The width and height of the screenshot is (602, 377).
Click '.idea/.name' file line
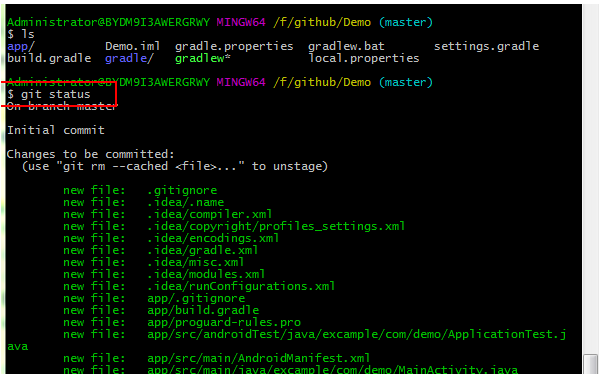tap(144, 202)
